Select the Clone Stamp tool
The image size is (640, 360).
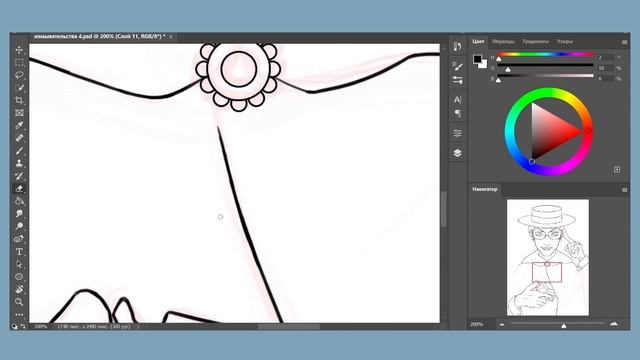click(x=19, y=163)
